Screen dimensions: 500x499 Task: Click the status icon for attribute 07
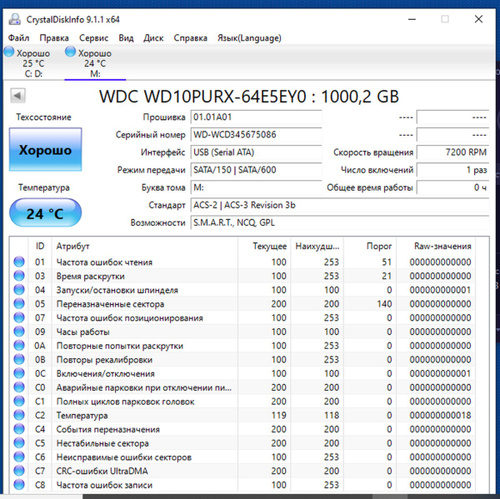coord(19,318)
